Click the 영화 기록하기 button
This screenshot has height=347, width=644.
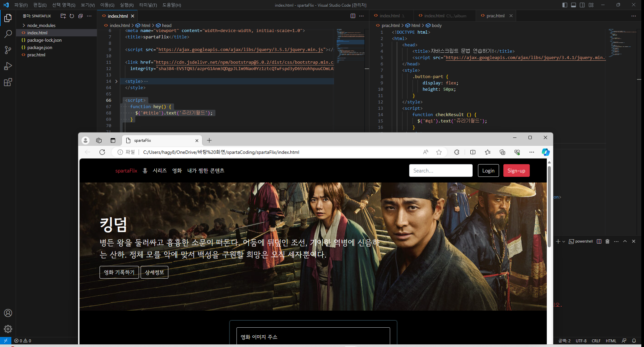click(x=119, y=272)
